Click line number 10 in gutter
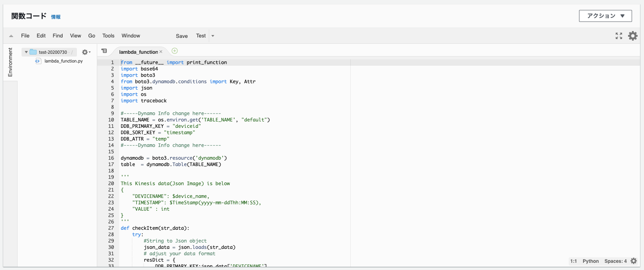Screen dimensions: 644x270 111,120
